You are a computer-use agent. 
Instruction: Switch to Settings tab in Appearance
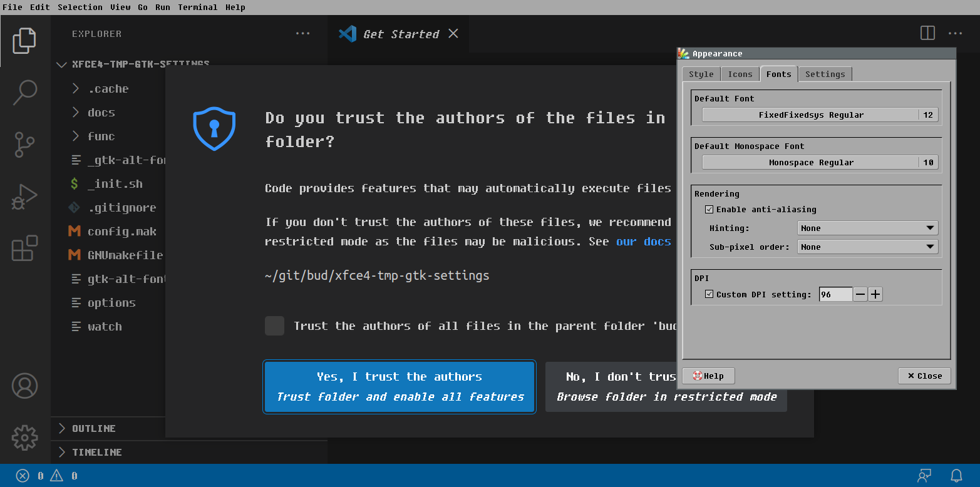825,74
